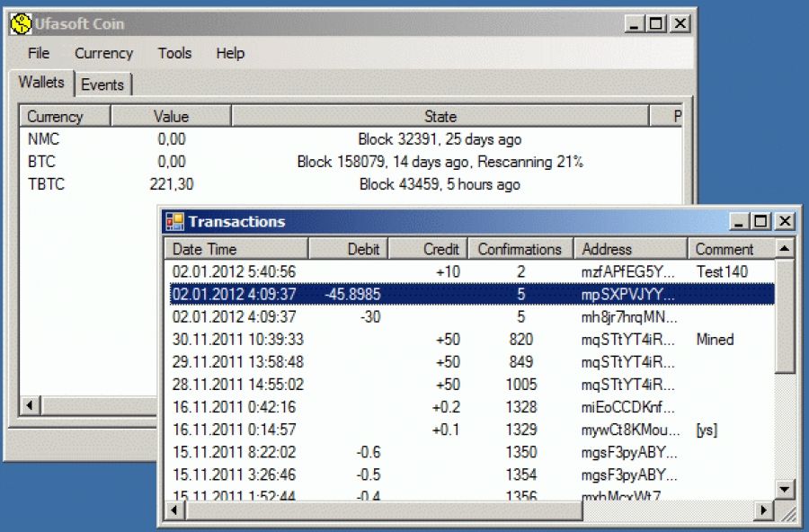Open the File menu
This screenshot has height=532, width=809.
coord(39,53)
